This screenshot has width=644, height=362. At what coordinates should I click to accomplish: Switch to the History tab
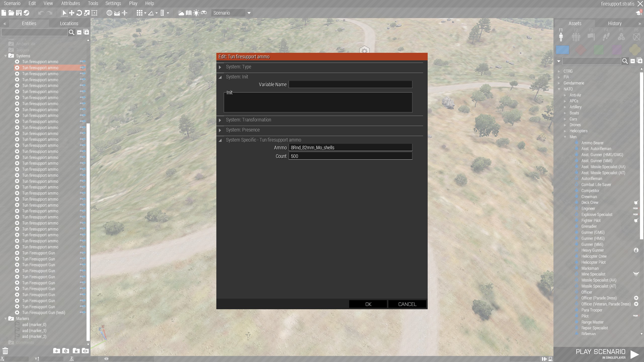(615, 23)
